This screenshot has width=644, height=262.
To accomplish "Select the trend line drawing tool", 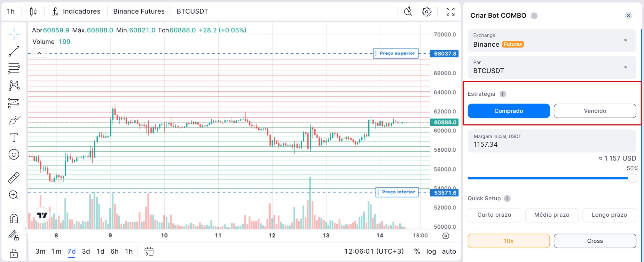I will (x=14, y=51).
